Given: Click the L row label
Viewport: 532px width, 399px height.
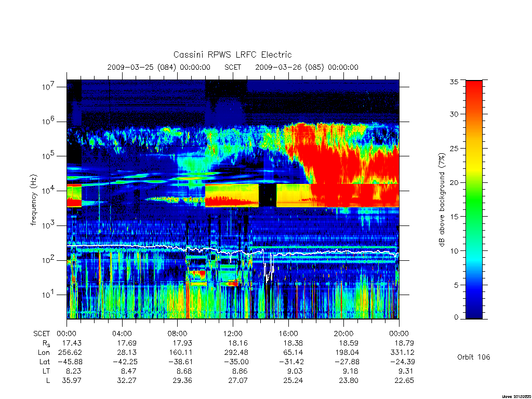Looking at the screenshot, I should [x=48, y=381].
